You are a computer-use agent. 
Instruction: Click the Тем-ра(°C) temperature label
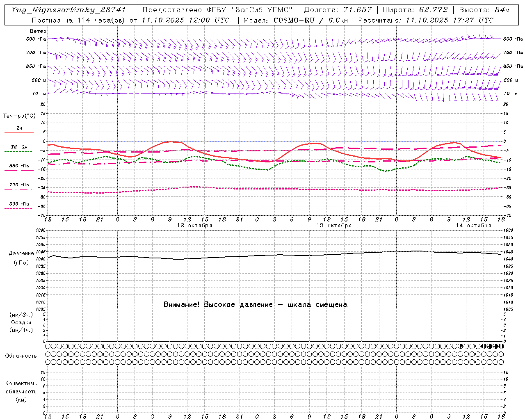coord(19,116)
